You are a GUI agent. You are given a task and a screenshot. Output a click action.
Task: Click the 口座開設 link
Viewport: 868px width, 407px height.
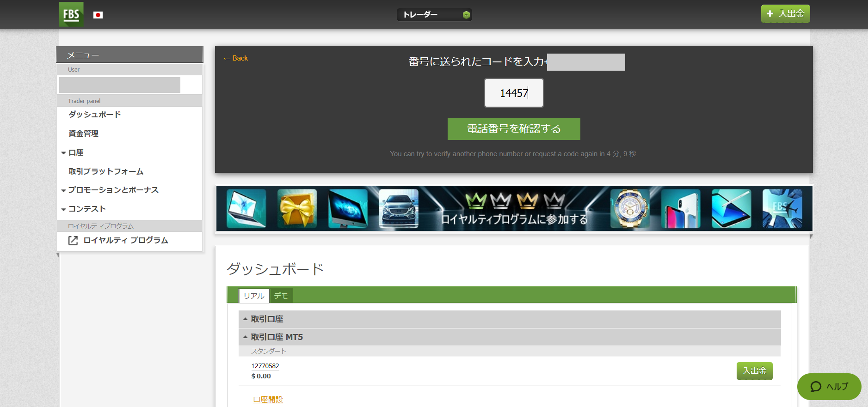268,400
